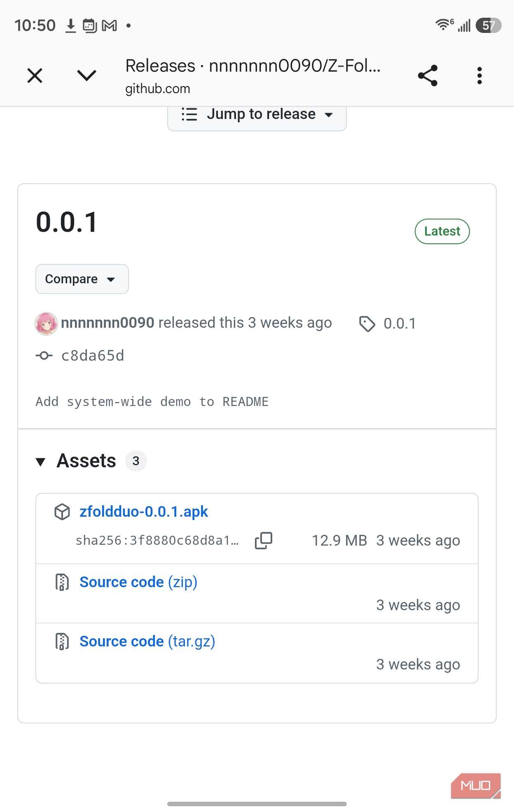This screenshot has width=514, height=812.
Task: Download zfoldduo-0.0.1.apk
Action: tap(144, 512)
